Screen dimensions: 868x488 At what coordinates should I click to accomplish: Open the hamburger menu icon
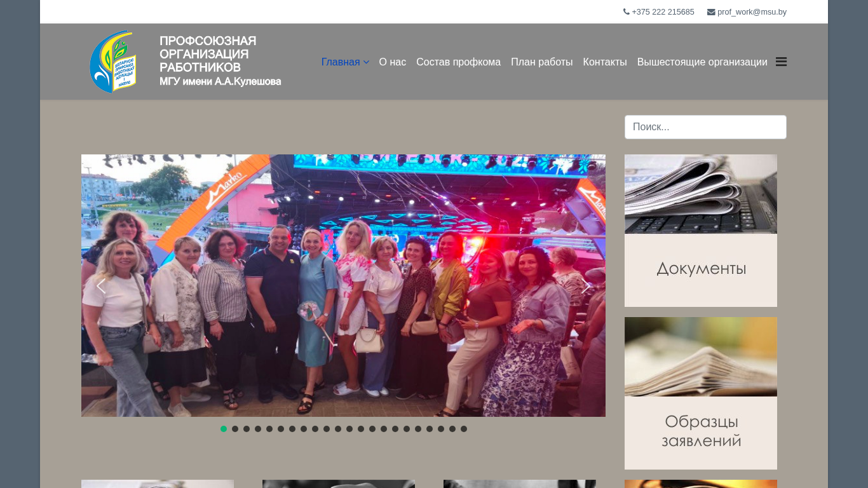pyautogui.click(x=782, y=62)
